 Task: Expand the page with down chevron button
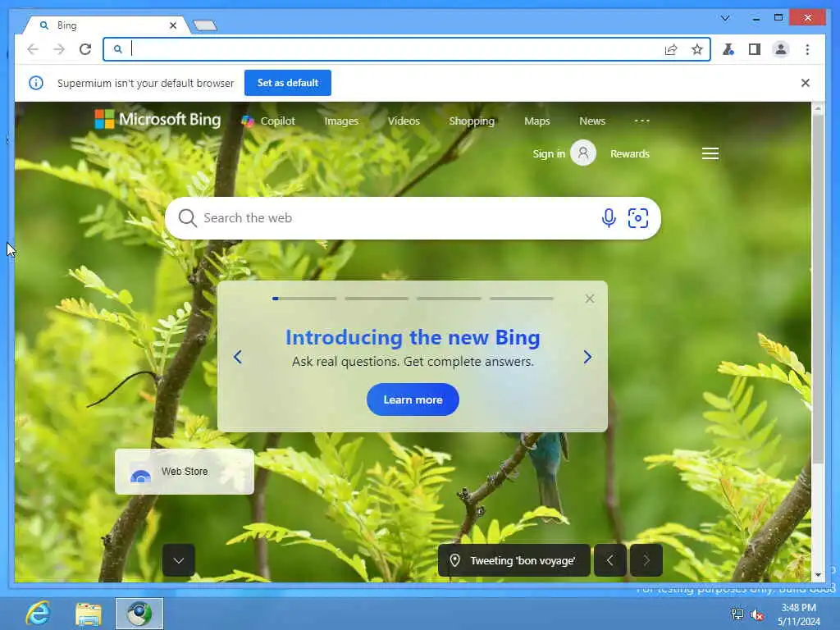coord(179,560)
